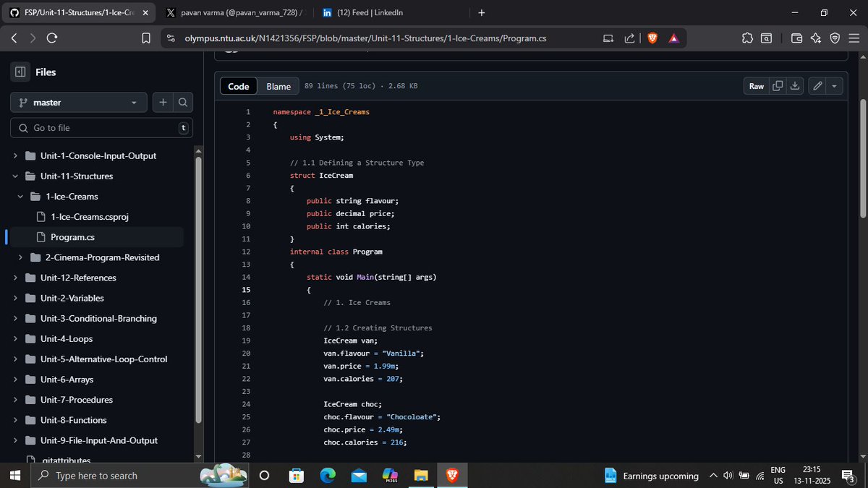
Task: Collapse the Unit-11-Structures folder
Action: tap(14, 176)
